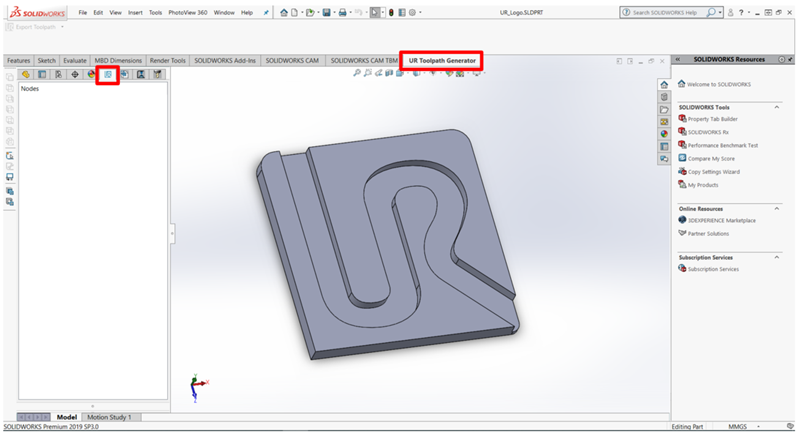Open the DimXpertManager crosshair tab icon
Screen dimensions: 800x436
click(x=75, y=74)
